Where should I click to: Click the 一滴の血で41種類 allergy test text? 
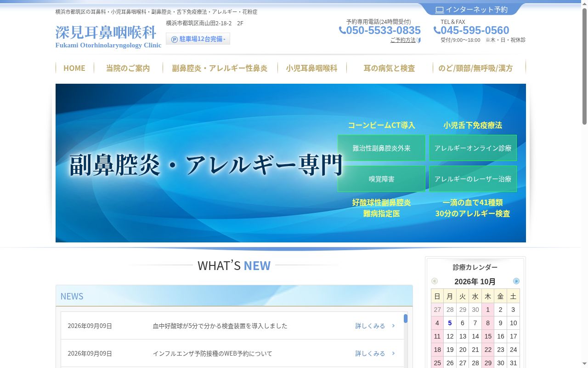473,208
